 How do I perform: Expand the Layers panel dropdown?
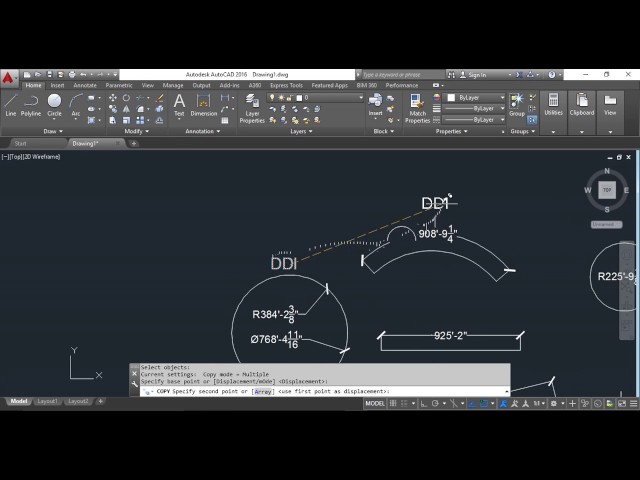pos(301,131)
